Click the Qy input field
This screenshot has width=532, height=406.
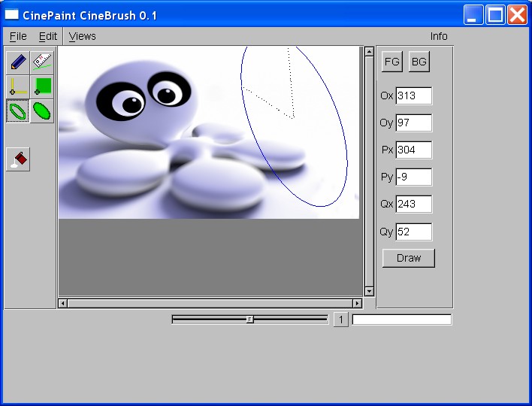click(414, 232)
